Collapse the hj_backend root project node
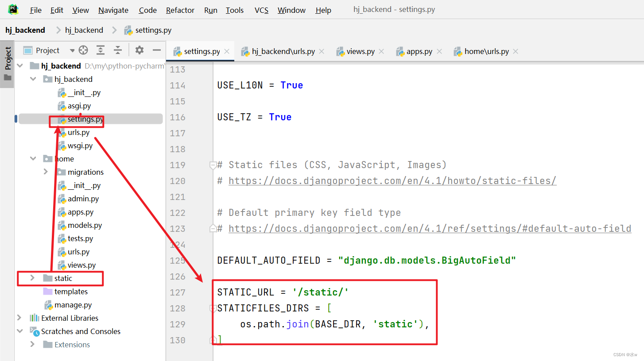This screenshot has height=361, width=644. point(19,65)
